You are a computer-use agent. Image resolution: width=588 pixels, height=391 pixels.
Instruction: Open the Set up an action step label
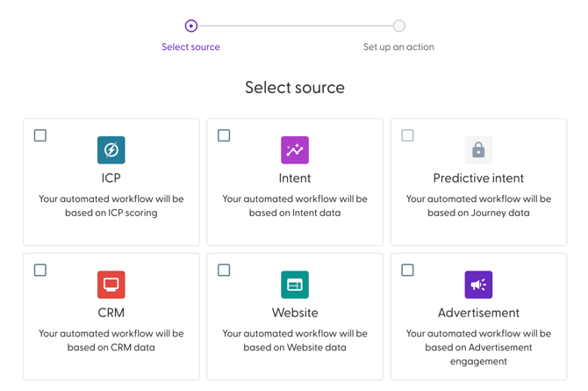click(x=398, y=47)
